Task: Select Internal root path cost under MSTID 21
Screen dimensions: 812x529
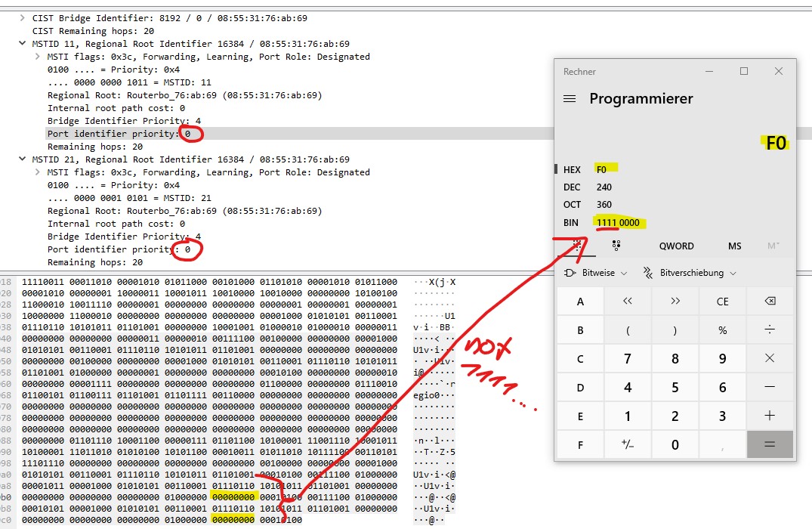Action: 116,224
